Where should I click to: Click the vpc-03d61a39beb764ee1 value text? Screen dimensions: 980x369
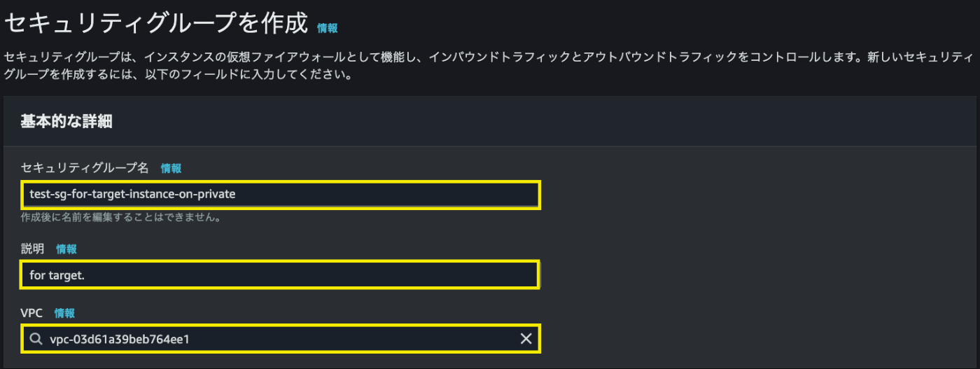pos(120,340)
